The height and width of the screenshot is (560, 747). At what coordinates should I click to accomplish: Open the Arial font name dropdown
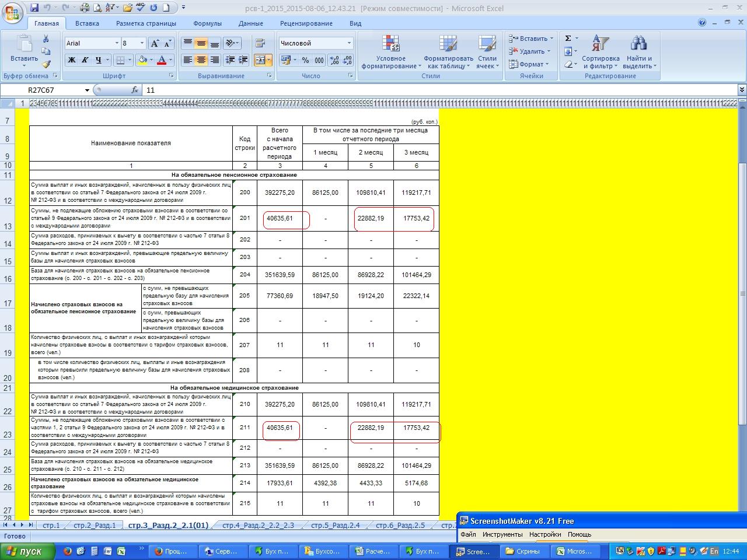click(x=116, y=44)
